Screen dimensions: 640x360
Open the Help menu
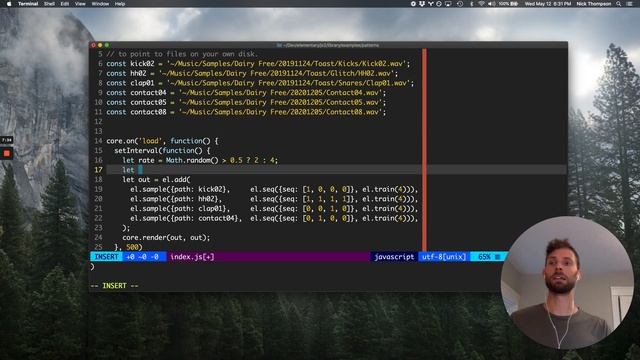[120, 4]
